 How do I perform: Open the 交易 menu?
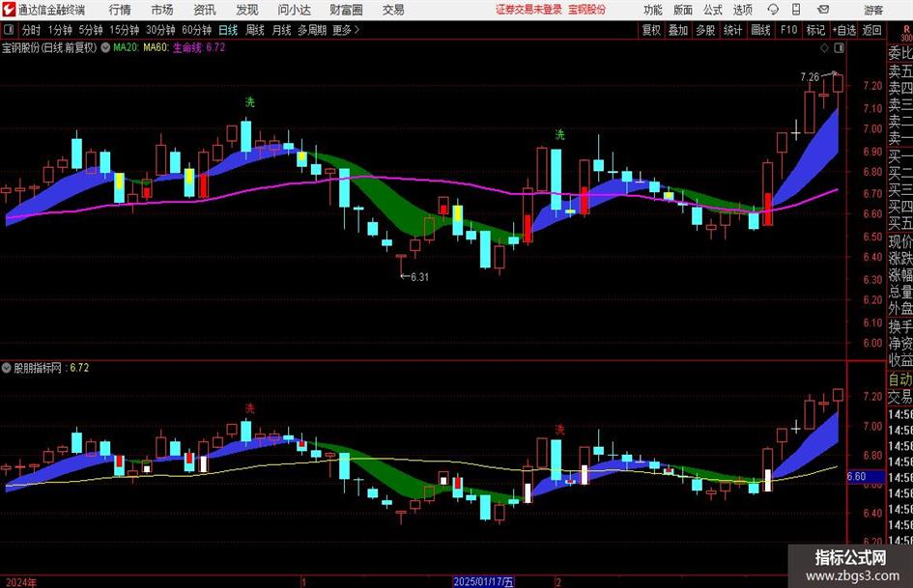pos(393,10)
